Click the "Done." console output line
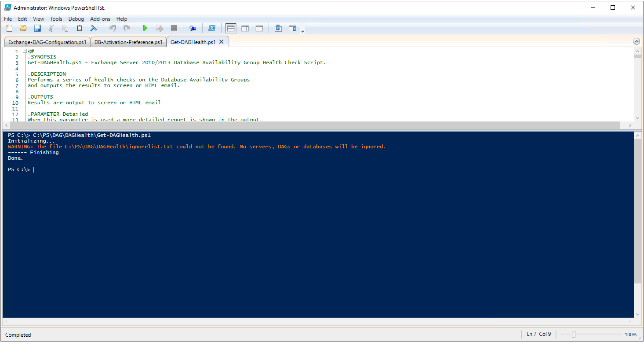 coord(16,158)
